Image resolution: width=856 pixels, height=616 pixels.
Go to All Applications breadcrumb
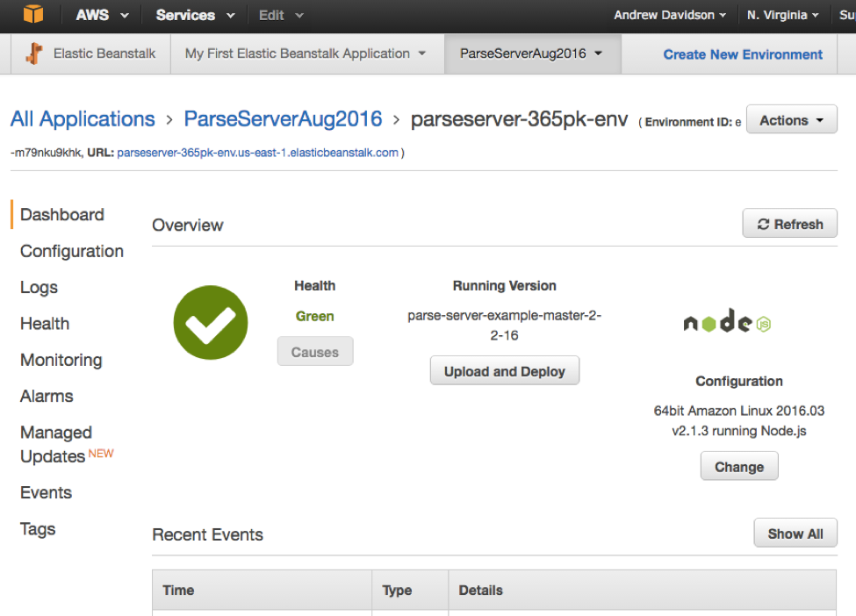tap(83, 119)
